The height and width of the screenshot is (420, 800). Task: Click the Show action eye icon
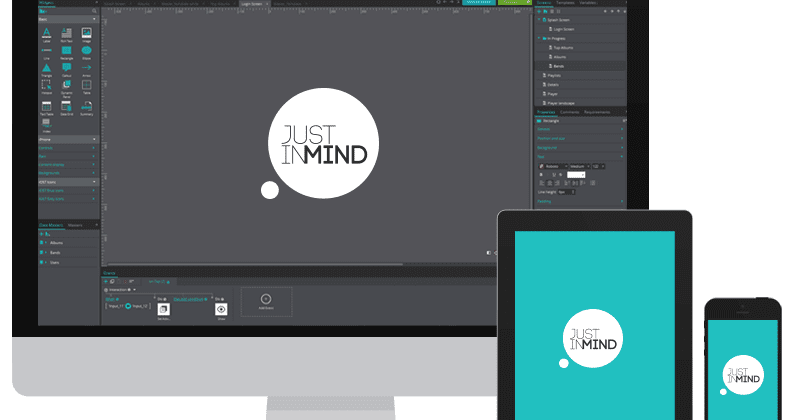pyautogui.click(x=221, y=309)
